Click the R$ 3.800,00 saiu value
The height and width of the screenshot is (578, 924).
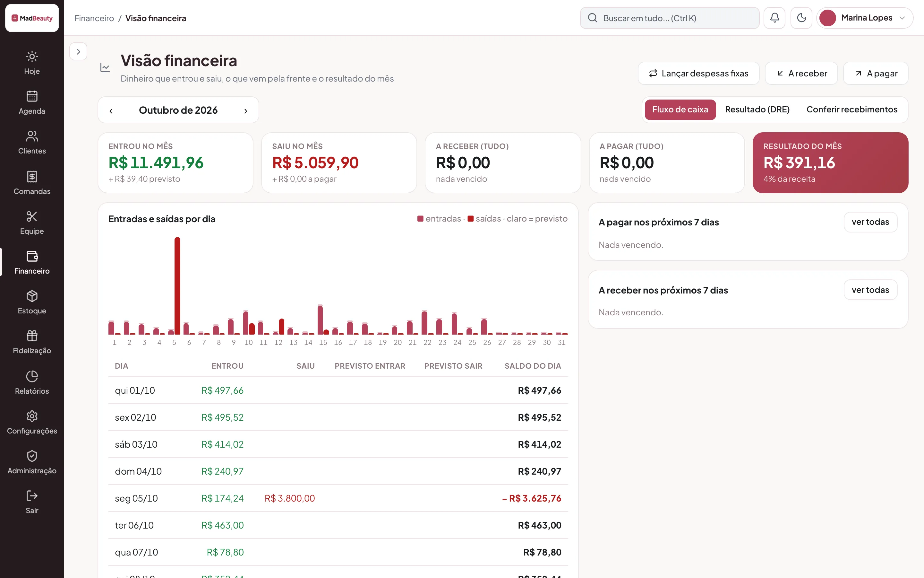tap(290, 498)
